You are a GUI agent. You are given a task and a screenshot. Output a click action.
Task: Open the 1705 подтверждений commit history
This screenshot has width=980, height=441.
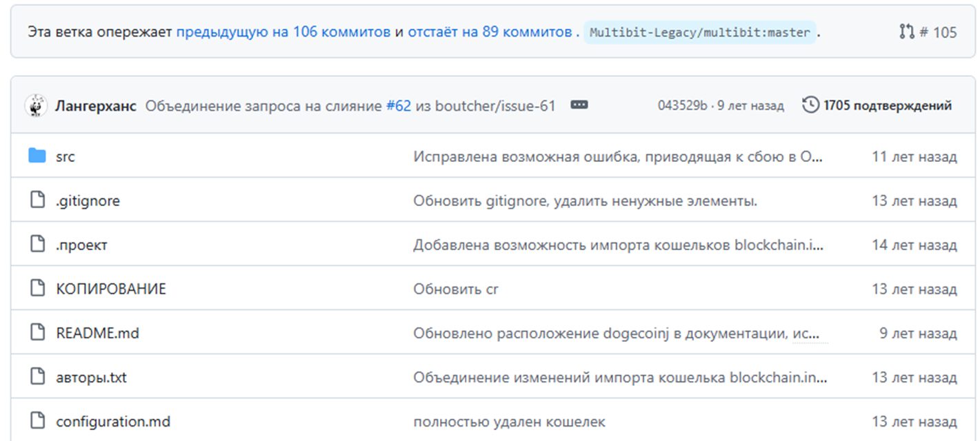[887, 105]
